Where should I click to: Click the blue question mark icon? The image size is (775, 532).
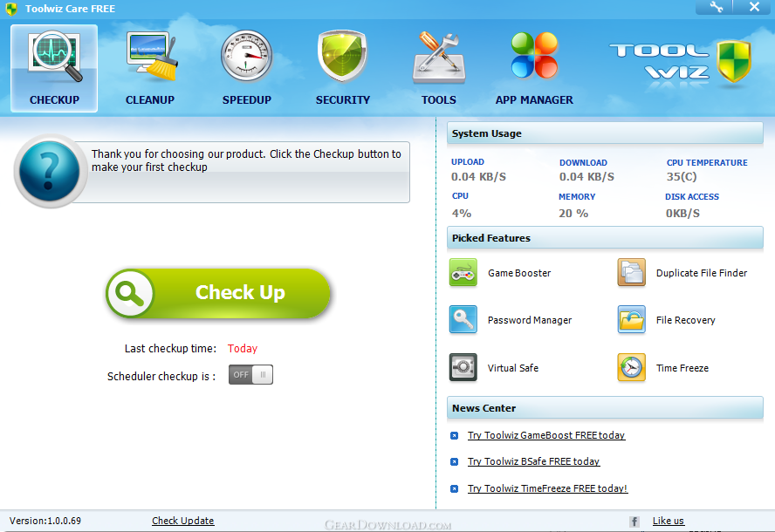tap(50, 171)
